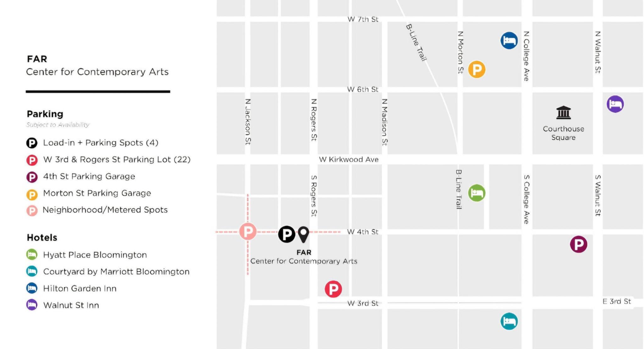Viewport: 644px width, 349px height.
Task: Click the yellow Morton St legend icon
Action: [32, 194]
